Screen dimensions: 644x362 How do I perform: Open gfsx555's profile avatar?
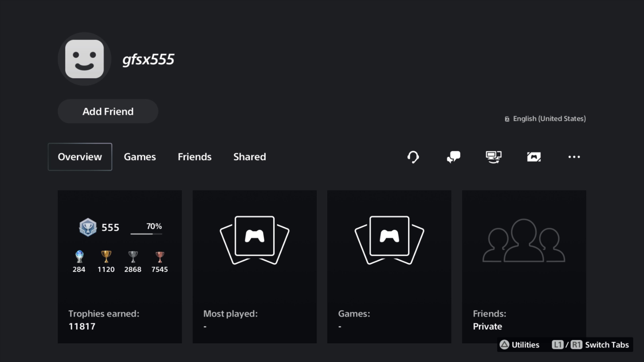(x=84, y=59)
